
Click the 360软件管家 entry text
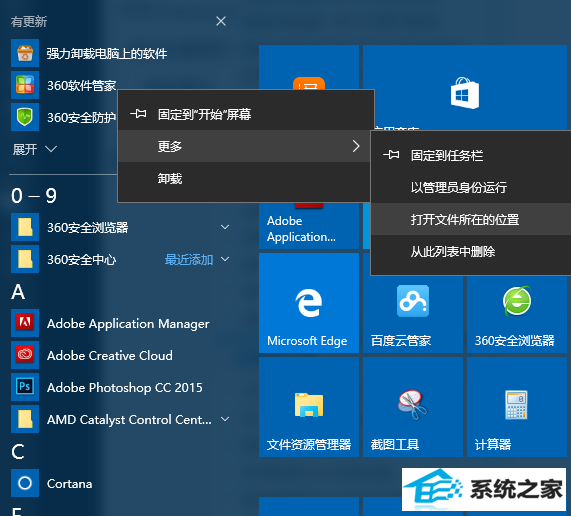point(82,86)
